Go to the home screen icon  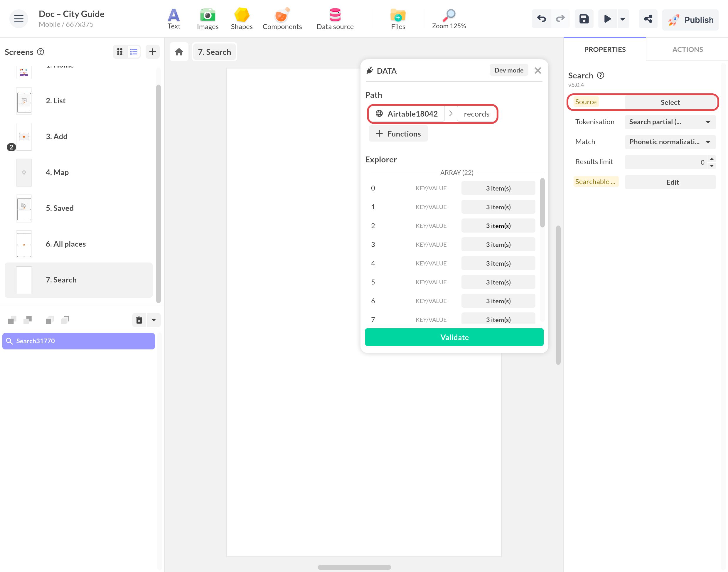pos(179,52)
